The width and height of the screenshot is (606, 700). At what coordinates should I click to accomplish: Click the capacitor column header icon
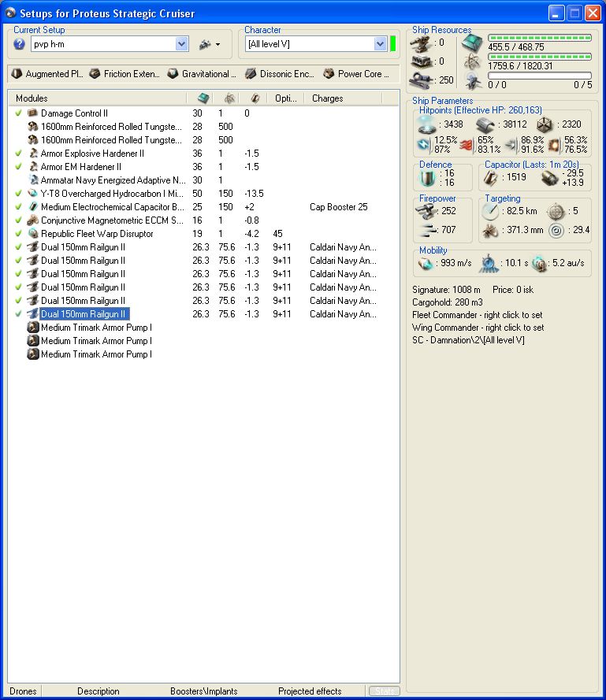(x=255, y=98)
